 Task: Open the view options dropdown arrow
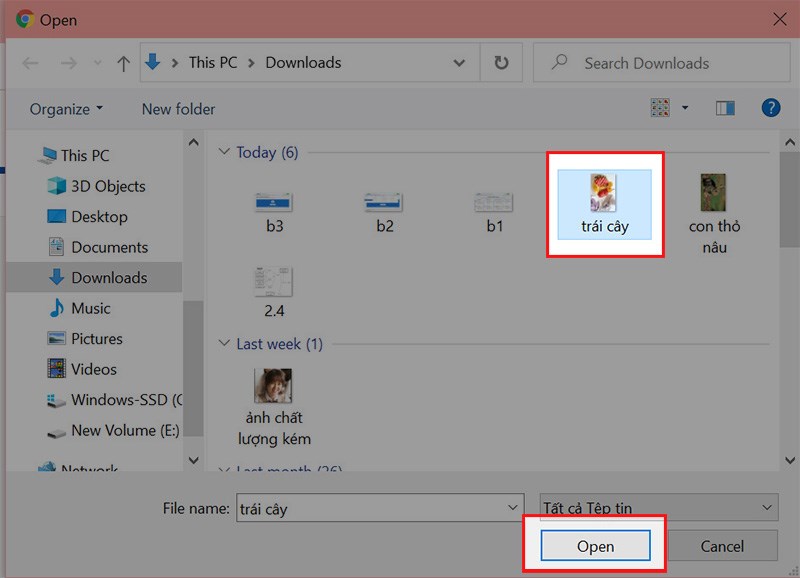685,108
